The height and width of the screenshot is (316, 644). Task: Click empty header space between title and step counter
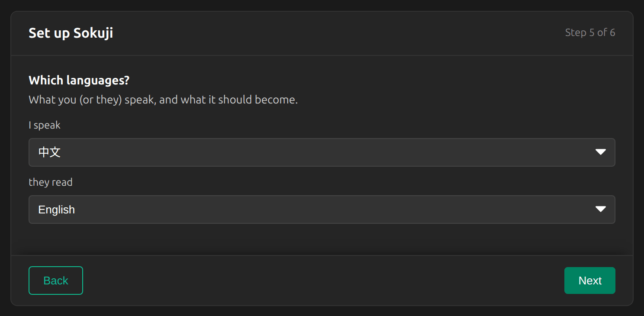tap(338, 33)
